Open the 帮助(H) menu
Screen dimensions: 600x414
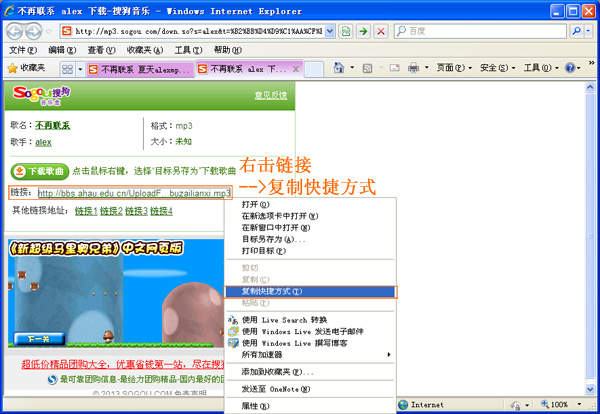228,50
